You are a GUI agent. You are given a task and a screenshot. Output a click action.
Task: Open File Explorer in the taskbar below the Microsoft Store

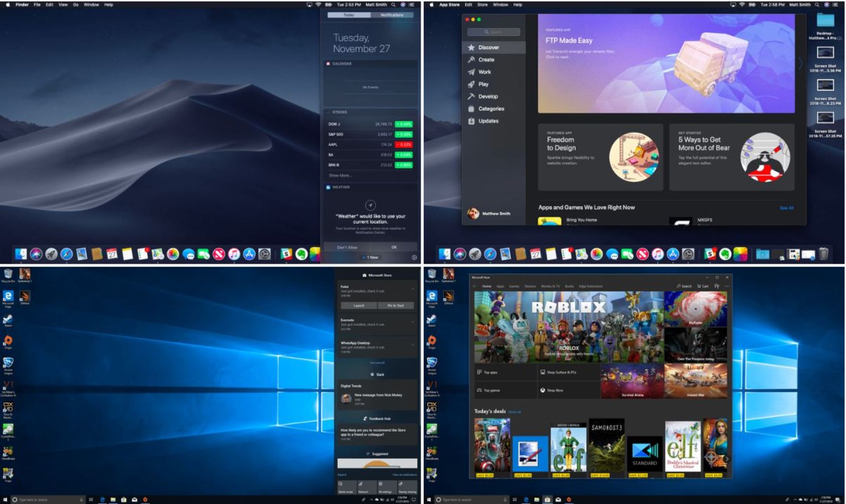click(537, 500)
